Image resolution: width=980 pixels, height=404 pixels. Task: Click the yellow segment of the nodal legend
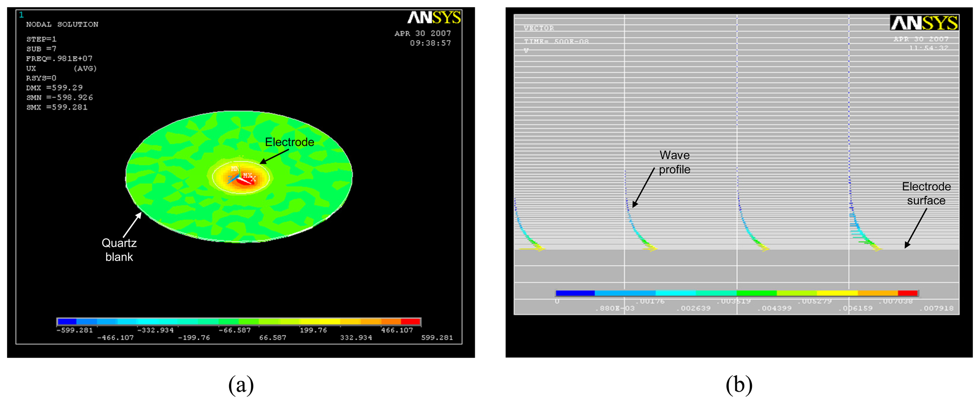pos(330,322)
